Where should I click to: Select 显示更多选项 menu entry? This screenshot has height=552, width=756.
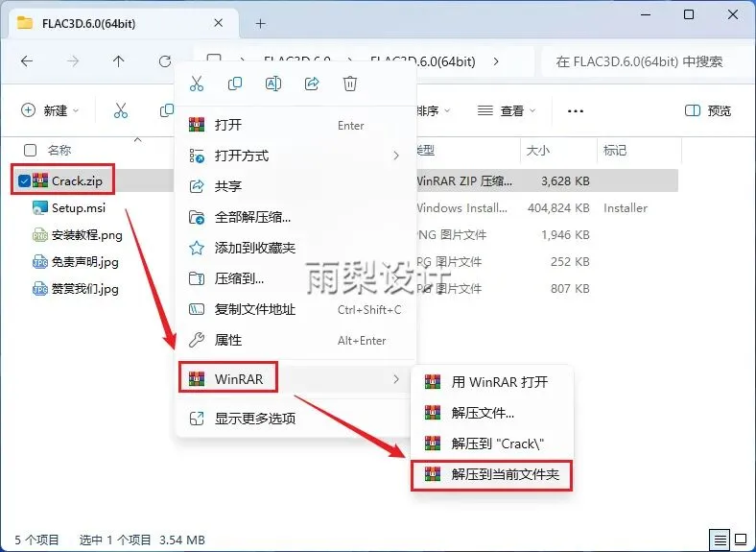click(x=295, y=419)
